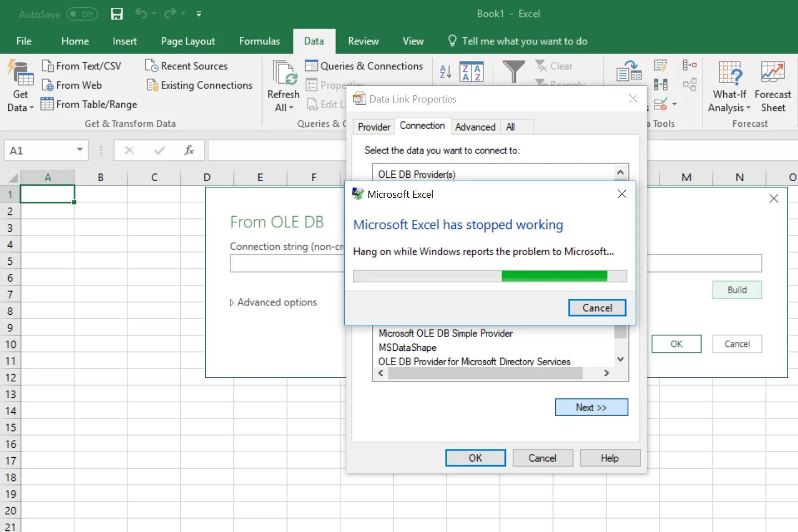Image resolution: width=798 pixels, height=532 pixels.
Task: Click the Redo arrow icon
Action: pos(170,13)
